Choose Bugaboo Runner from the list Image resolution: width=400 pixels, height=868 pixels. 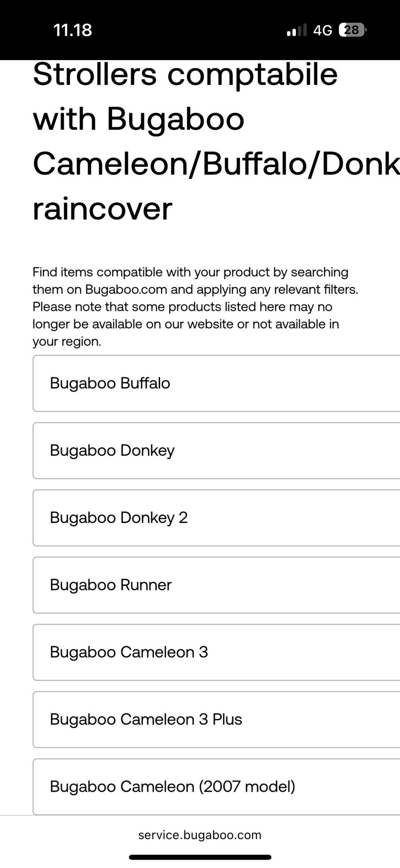point(216,585)
